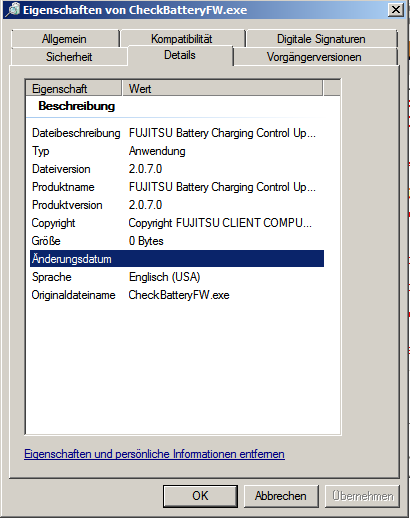The width and height of the screenshot is (410, 518).
Task: Confirm with the OK button
Action: (200, 496)
